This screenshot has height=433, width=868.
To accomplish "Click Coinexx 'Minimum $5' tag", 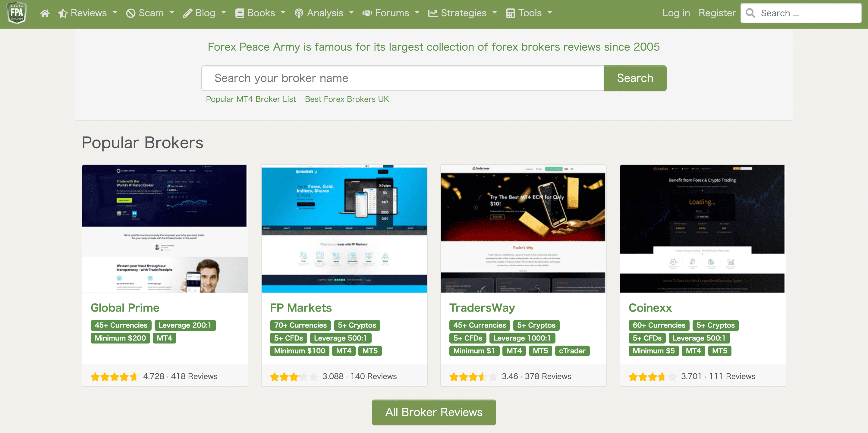I will [654, 351].
